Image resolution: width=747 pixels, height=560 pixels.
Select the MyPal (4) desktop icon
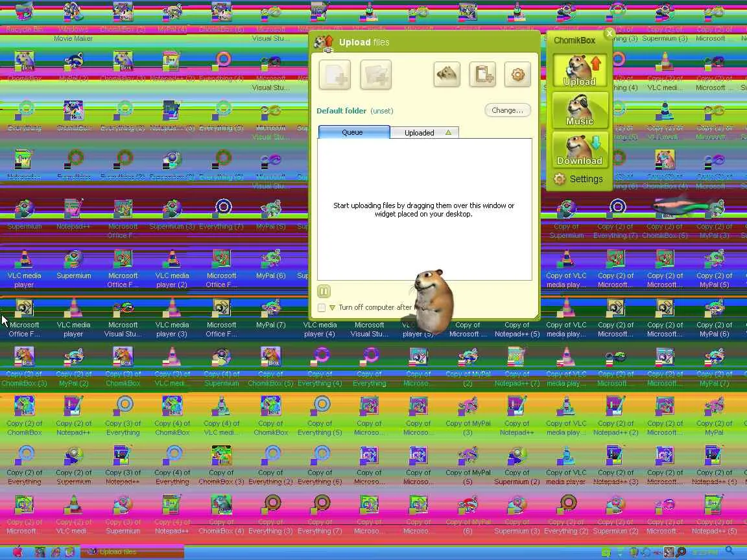coord(172,18)
